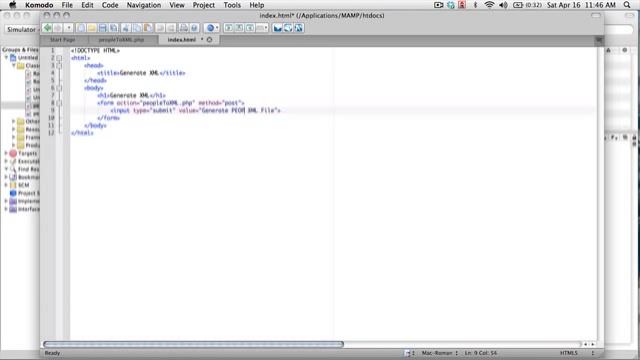The image size is (640, 360).
Task: Click the Cut scissors toolbar icon
Action: (x=126, y=28)
